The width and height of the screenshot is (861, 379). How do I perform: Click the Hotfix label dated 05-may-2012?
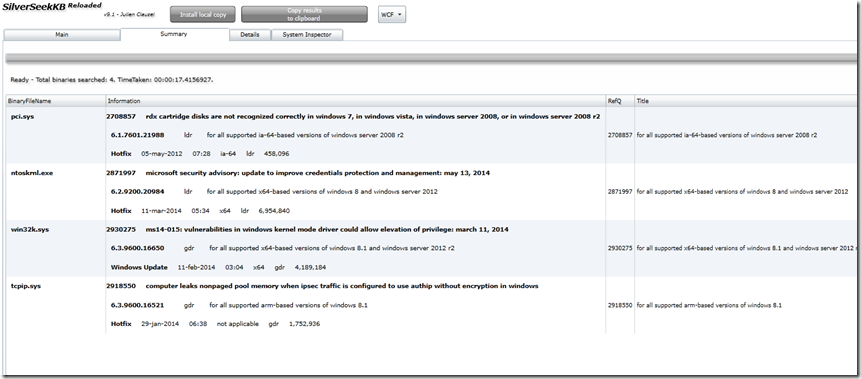tap(121, 154)
